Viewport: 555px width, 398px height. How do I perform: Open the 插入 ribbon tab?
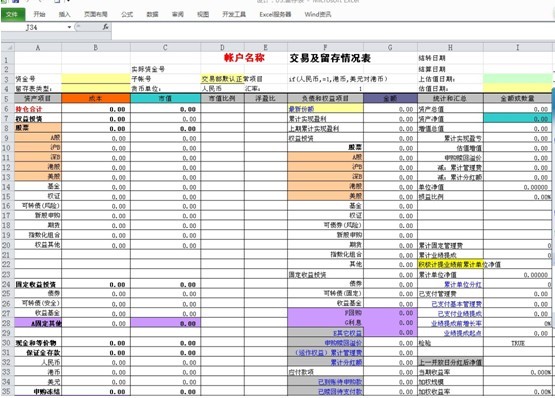[64, 14]
